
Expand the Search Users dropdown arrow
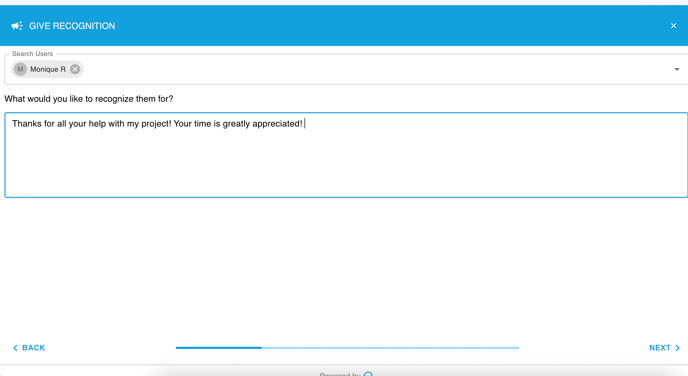[677, 69]
